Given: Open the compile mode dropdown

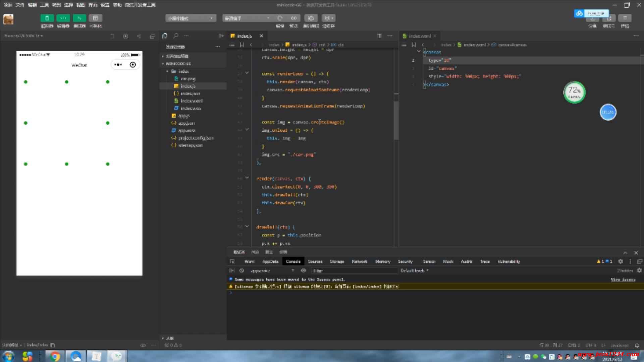Looking at the screenshot, I should point(247,18).
